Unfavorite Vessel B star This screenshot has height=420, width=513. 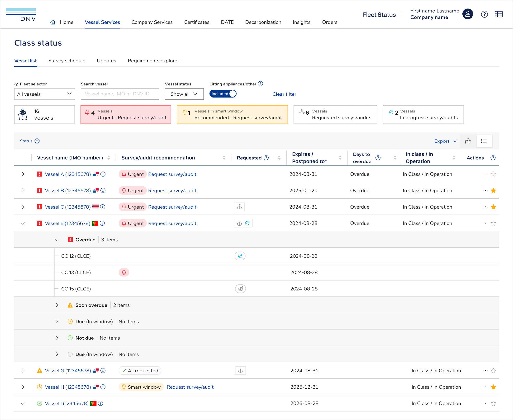(x=493, y=191)
